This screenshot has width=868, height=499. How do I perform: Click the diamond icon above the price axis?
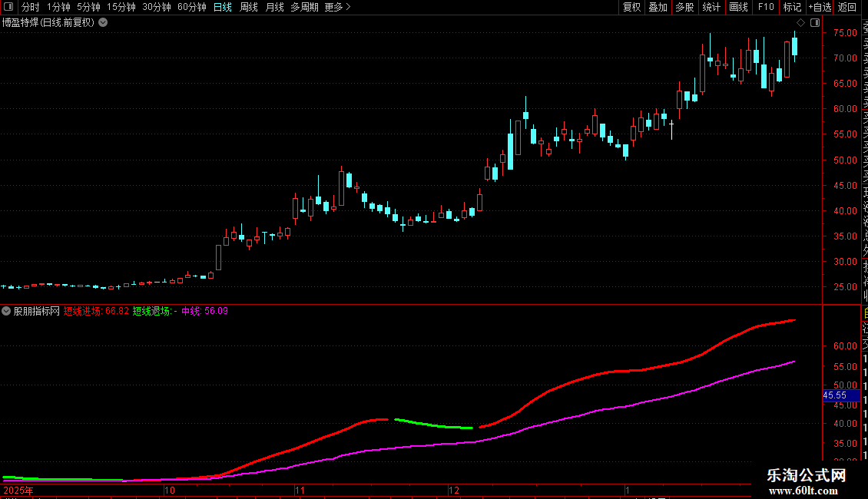click(x=800, y=23)
